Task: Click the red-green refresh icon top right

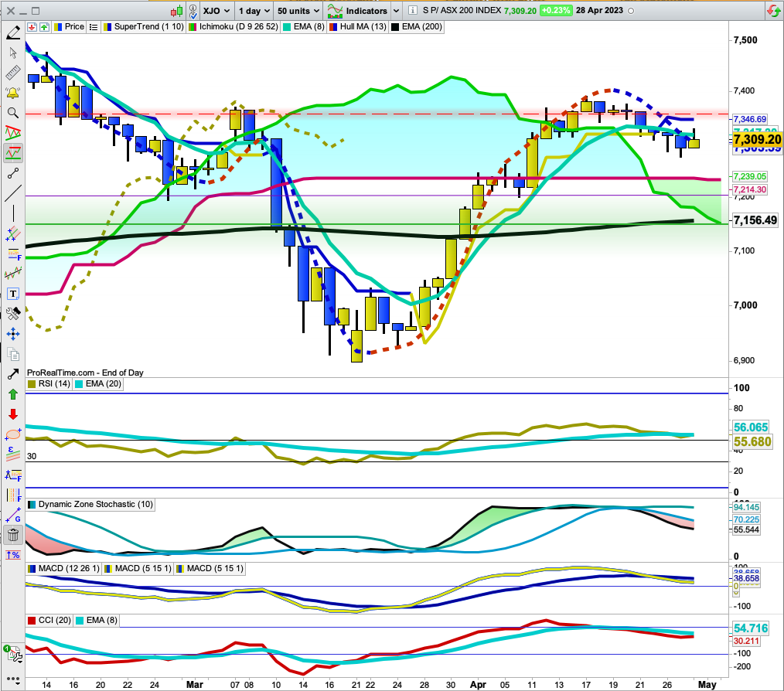Action: (x=773, y=11)
